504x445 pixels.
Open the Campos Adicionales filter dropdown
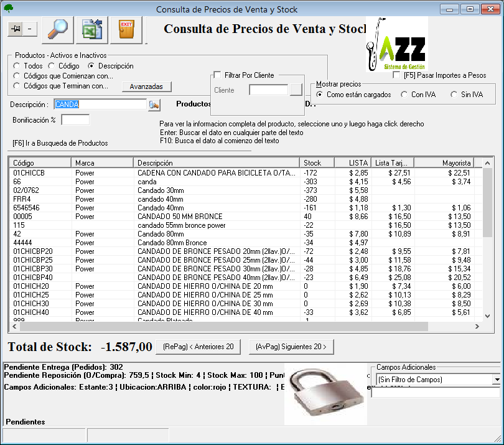click(x=496, y=379)
